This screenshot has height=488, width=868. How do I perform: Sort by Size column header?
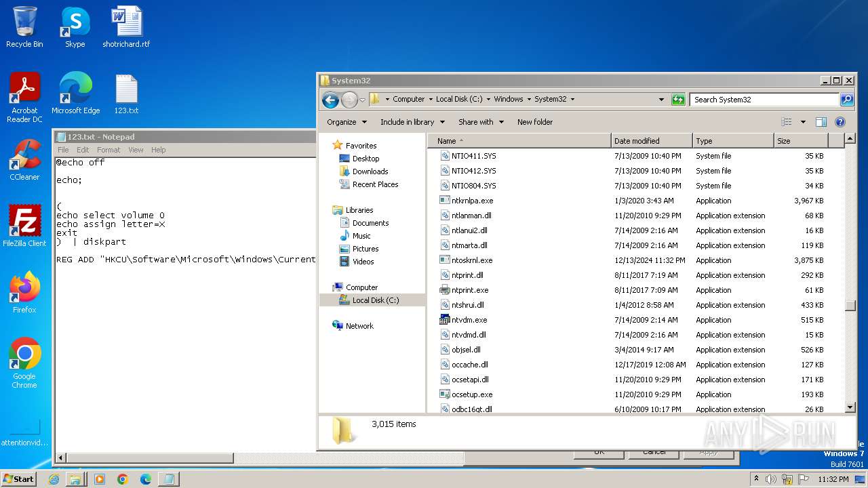coord(801,141)
